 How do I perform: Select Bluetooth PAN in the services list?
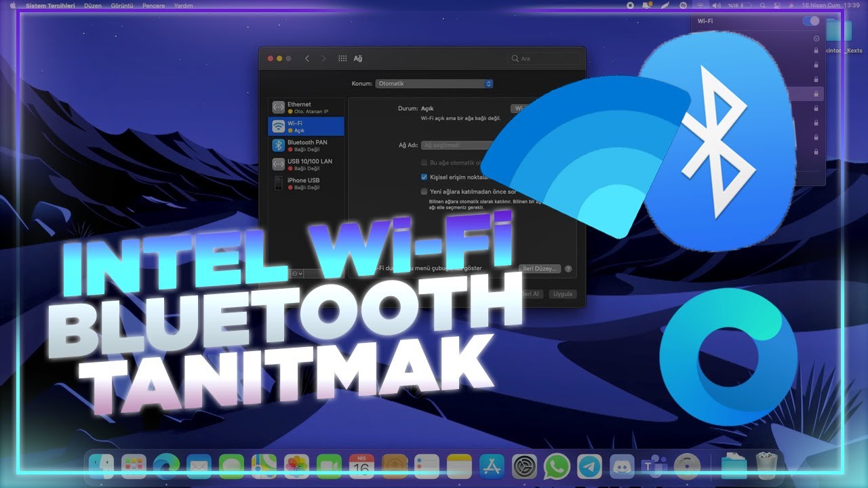pos(307,145)
